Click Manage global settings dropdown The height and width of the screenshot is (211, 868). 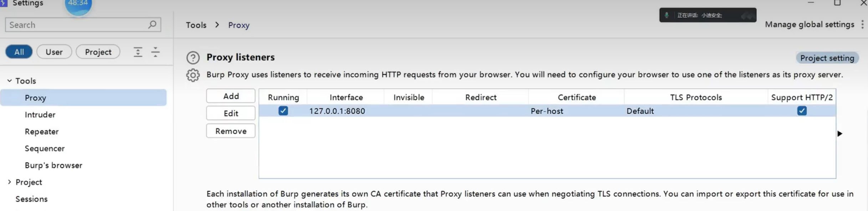pyautogui.click(x=809, y=24)
